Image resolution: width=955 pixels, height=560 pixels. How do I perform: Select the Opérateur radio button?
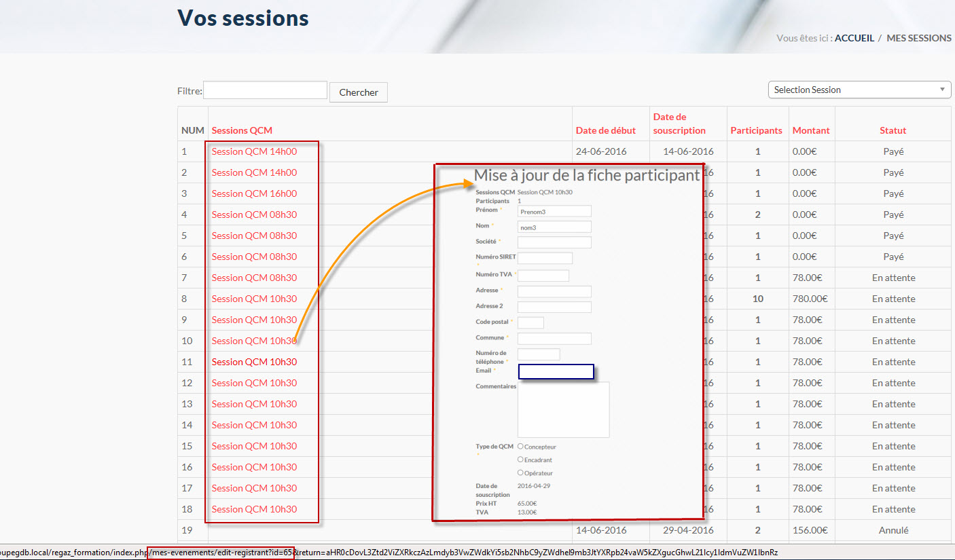coord(520,472)
